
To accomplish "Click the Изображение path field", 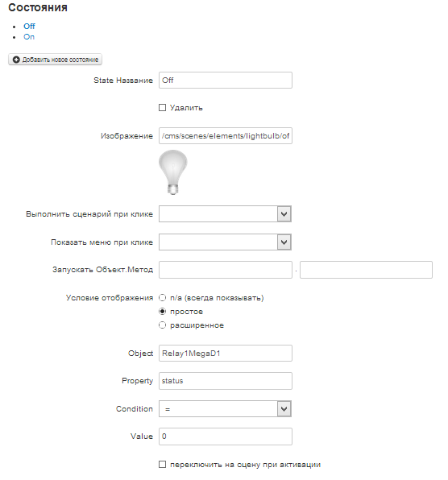I will pos(226,136).
